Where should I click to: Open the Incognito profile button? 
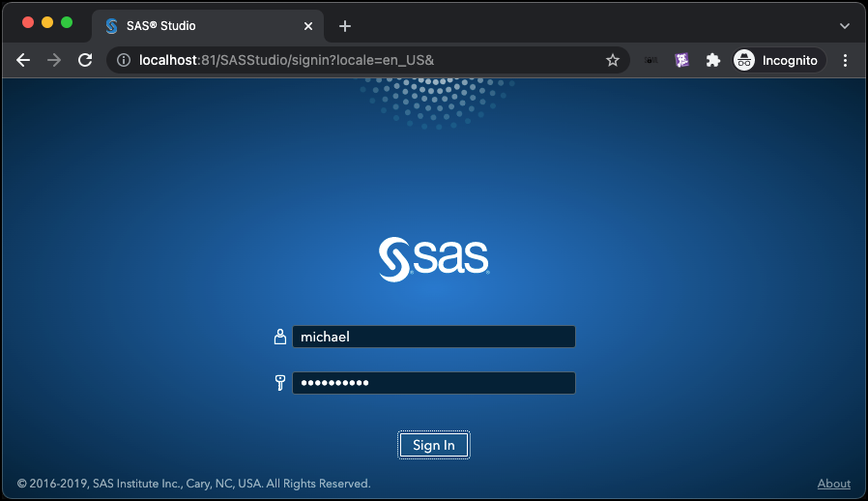coord(779,60)
